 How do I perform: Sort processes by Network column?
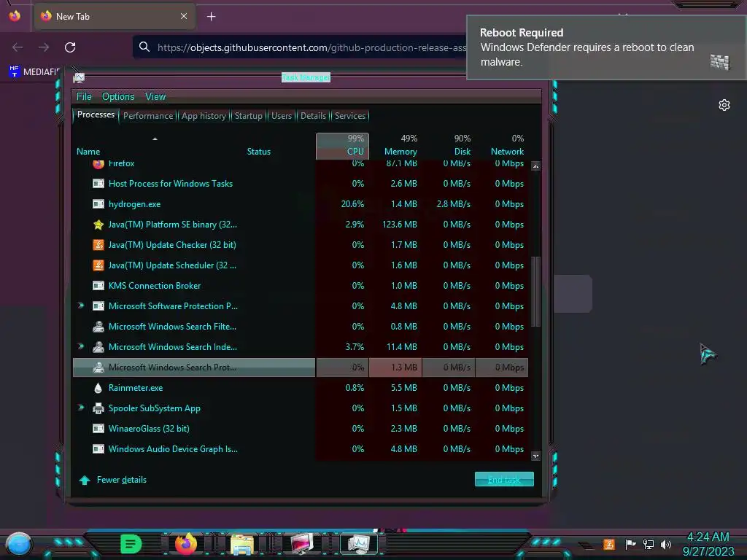click(x=507, y=152)
